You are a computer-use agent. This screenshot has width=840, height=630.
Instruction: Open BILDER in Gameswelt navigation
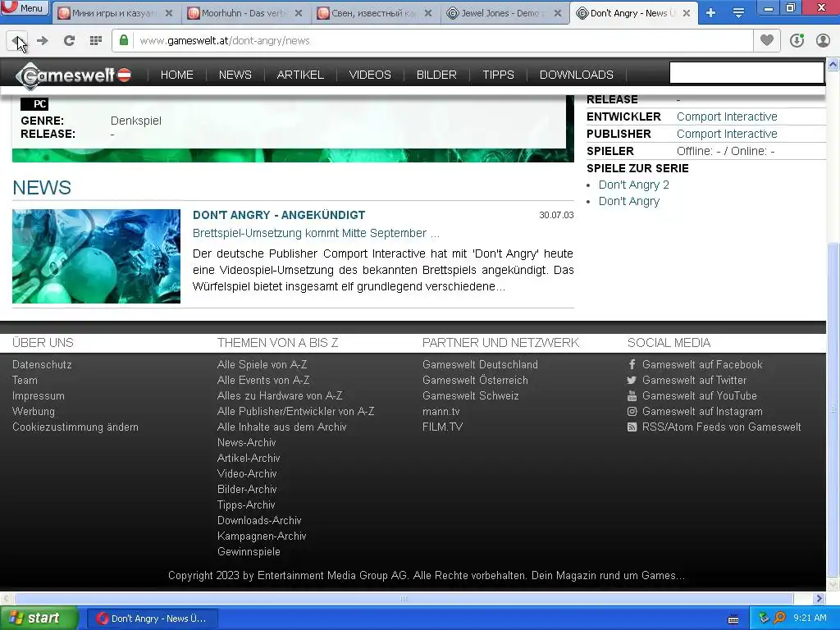pos(436,75)
